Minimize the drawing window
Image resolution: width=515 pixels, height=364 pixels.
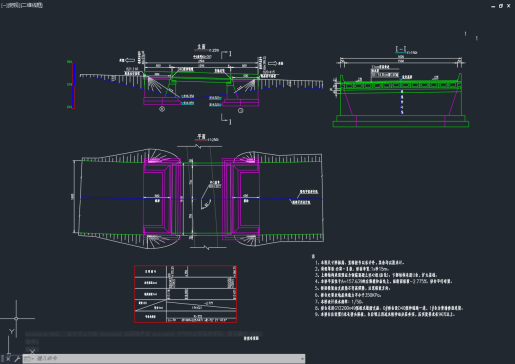point(493,6)
